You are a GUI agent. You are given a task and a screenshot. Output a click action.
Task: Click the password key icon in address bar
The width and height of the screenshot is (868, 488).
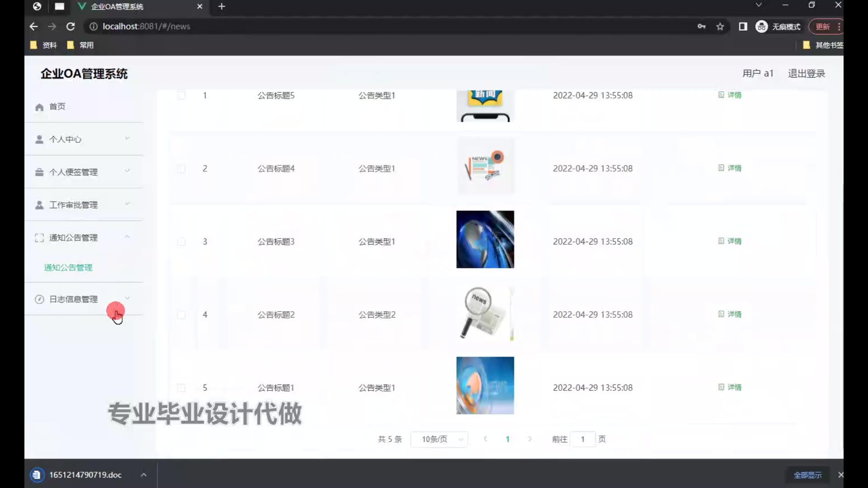point(701,27)
